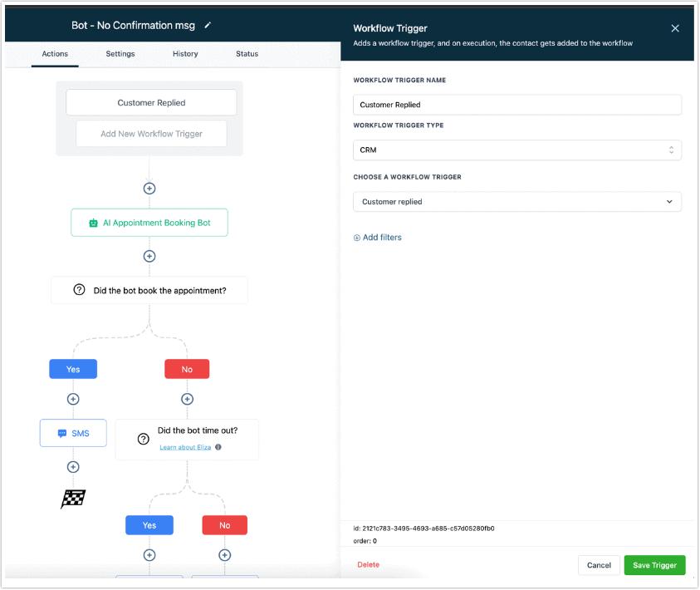Click the plus above AI Appointment Booking Bot
This screenshot has width=700, height=590.
pyautogui.click(x=149, y=189)
